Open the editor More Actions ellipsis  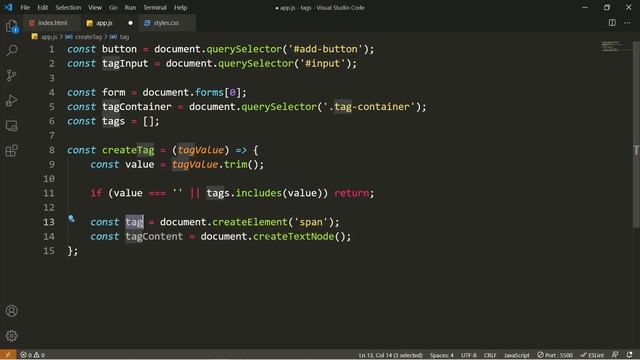click(x=627, y=23)
